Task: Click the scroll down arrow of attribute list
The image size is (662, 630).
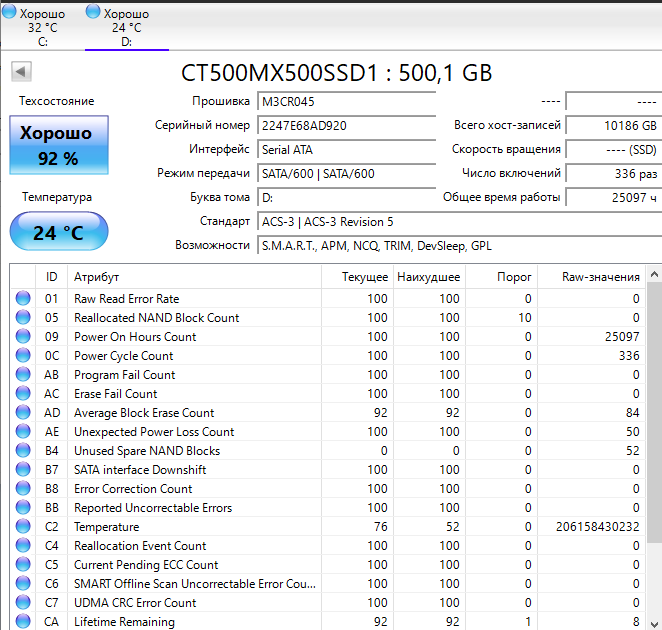Action: coord(654,624)
